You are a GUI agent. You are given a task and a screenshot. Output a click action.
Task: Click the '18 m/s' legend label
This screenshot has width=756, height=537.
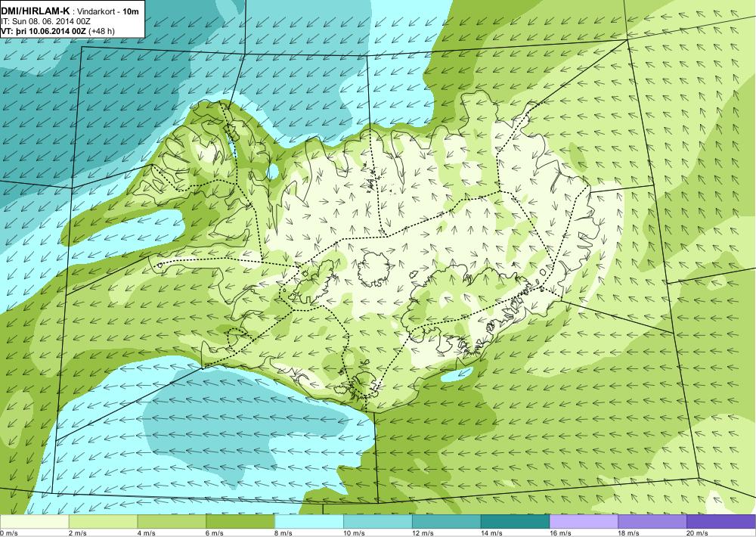coord(629,533)
